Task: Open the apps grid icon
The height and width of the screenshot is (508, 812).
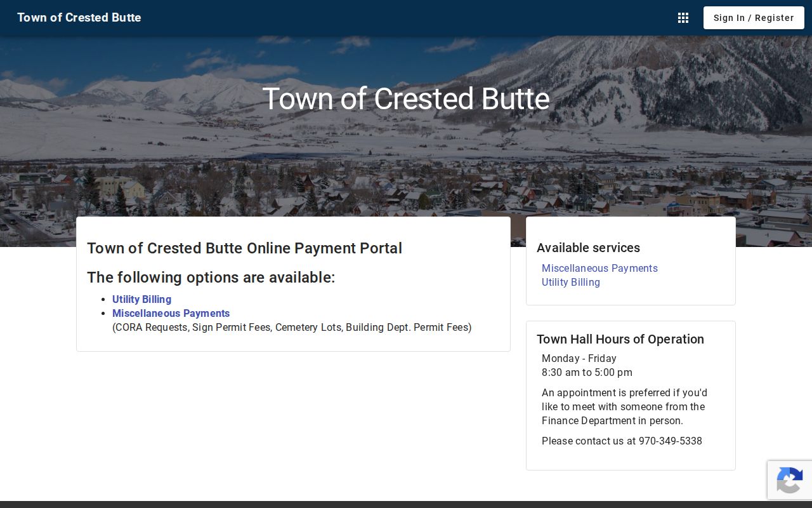Action: 683,18
